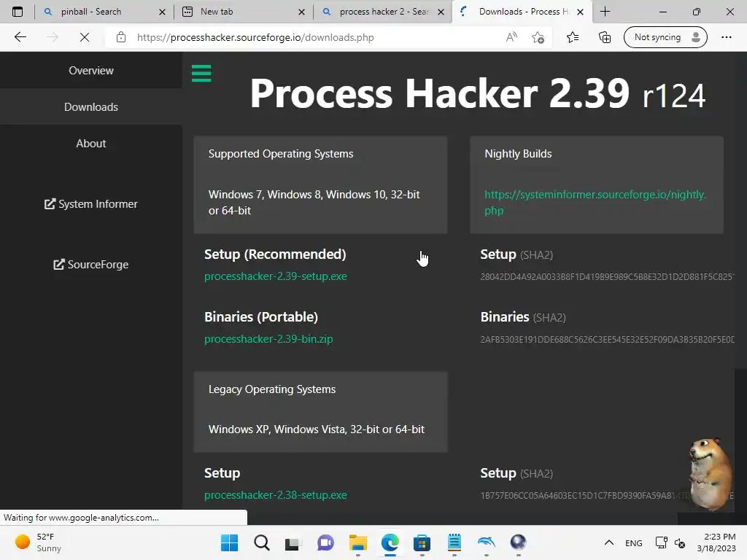
Task: Open the dolphin taskbar app icon
Action: pos(486,542)
